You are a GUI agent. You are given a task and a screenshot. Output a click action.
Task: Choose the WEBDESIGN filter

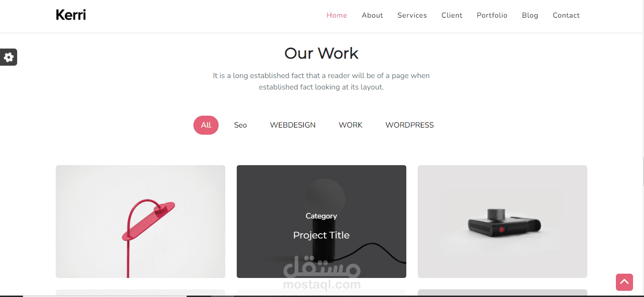click(292, 125)
